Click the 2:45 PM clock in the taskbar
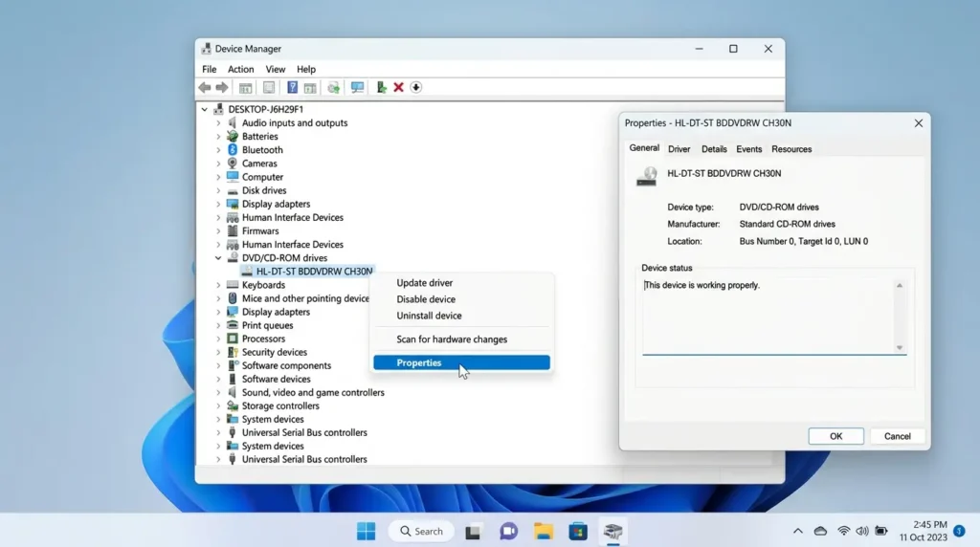 pyautogui.click(x=929, y=524)
